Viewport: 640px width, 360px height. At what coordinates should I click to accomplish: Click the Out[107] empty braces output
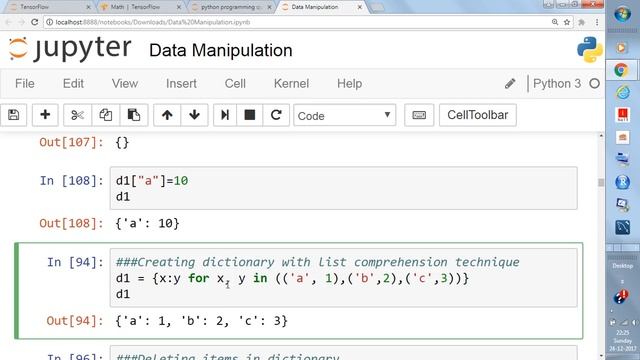(122, 142)
